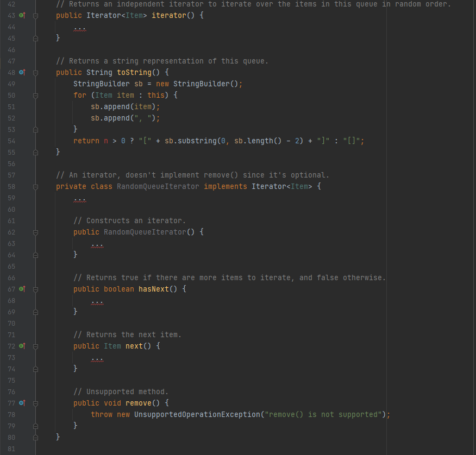Viewport: 476px width, 455px height.
Task: Click 'sb.substring' on line 54
Action: click(191, 141)
